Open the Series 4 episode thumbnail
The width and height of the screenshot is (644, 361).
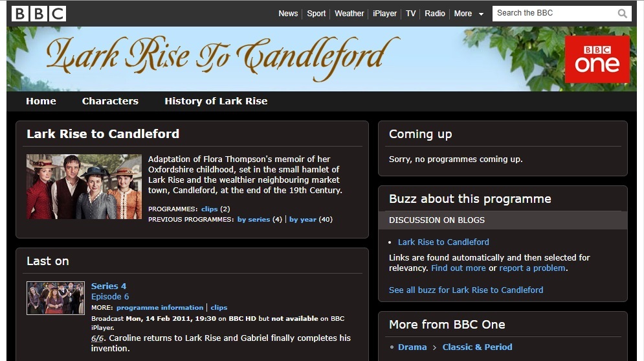(56, 298)
